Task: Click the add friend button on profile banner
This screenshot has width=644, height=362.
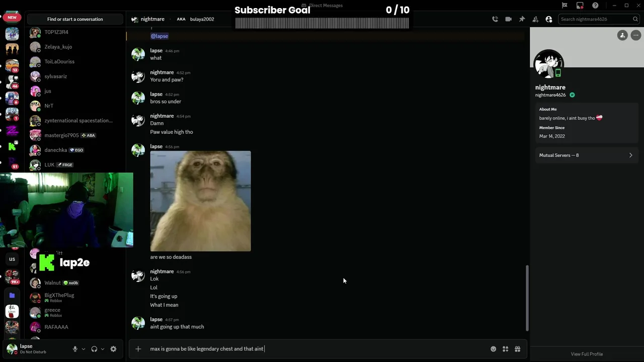Action: pyautogui.click(x=622, y=35)
